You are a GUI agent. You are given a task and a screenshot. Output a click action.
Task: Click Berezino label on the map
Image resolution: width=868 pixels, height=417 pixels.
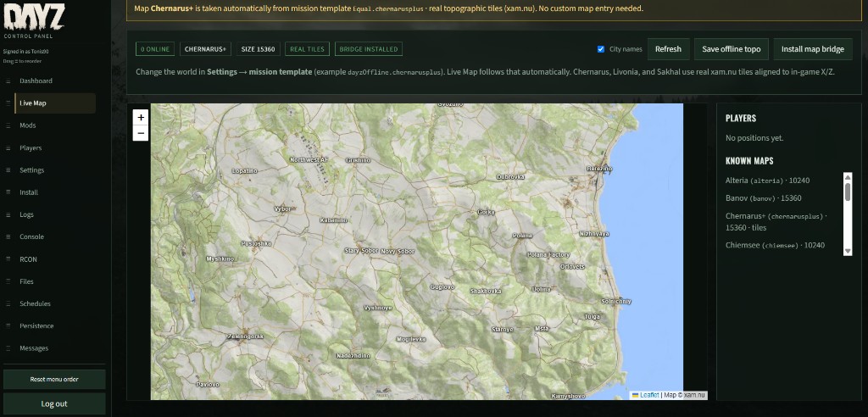pos(599,169)
